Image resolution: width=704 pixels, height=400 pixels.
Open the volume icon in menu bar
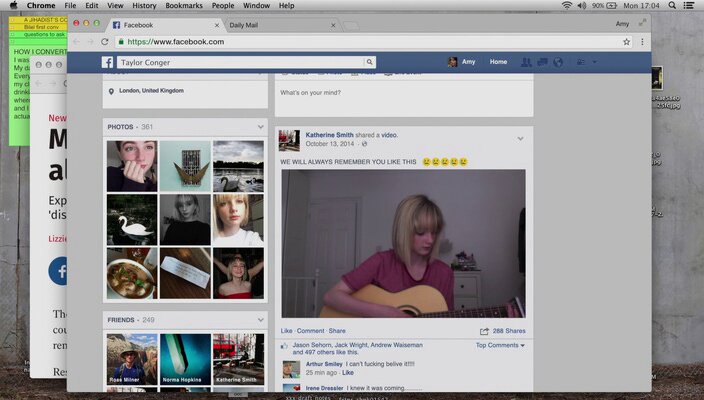(581, 5)
